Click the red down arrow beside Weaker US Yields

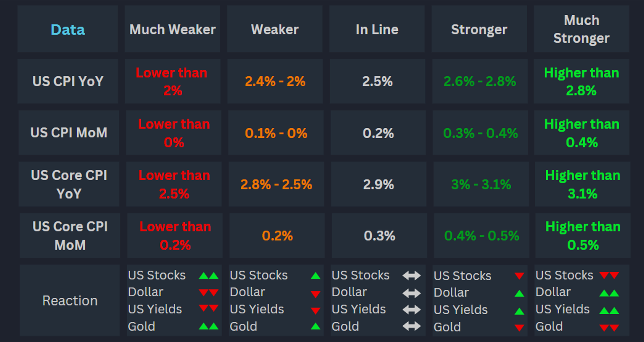coord(315,311)
